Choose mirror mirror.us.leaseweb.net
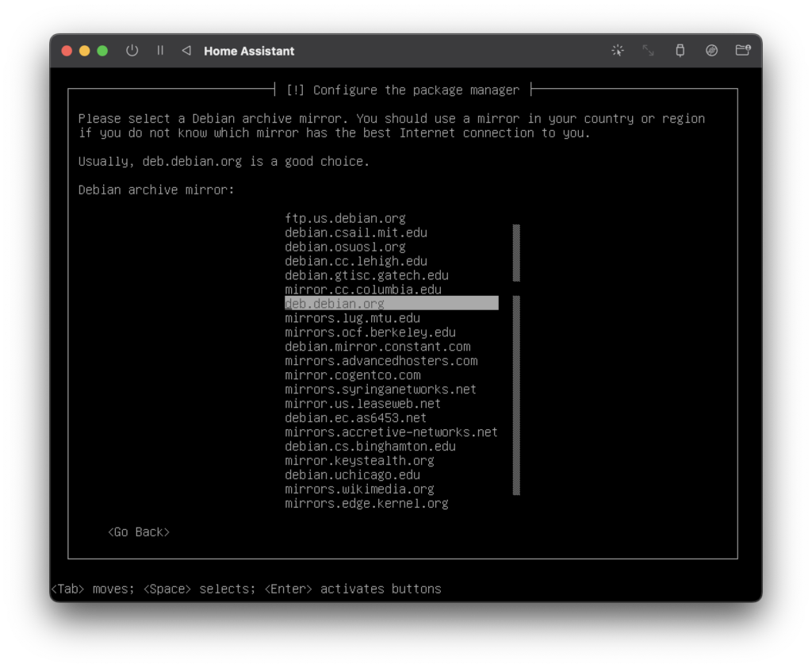 pos(362,404)
